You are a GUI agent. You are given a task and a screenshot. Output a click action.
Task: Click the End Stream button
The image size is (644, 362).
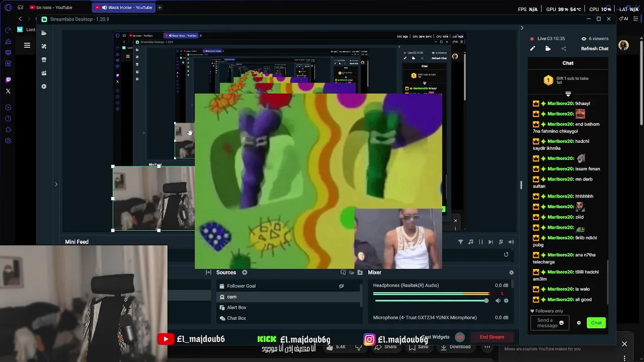492,337
